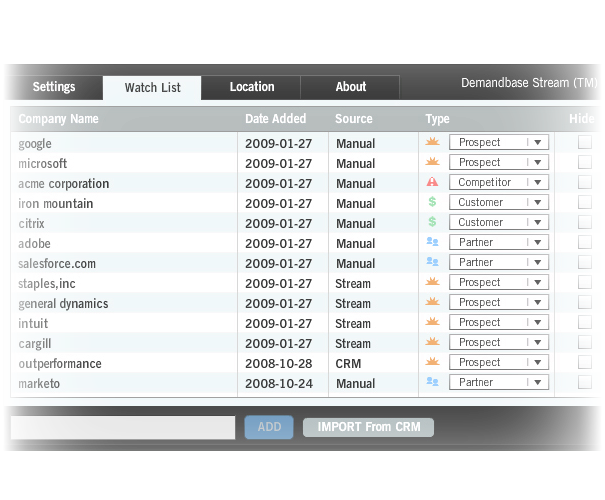Click the 2008-10-24 date for marketo
The width and height of the screenshot is (605, 500).
tap(279, 383)
